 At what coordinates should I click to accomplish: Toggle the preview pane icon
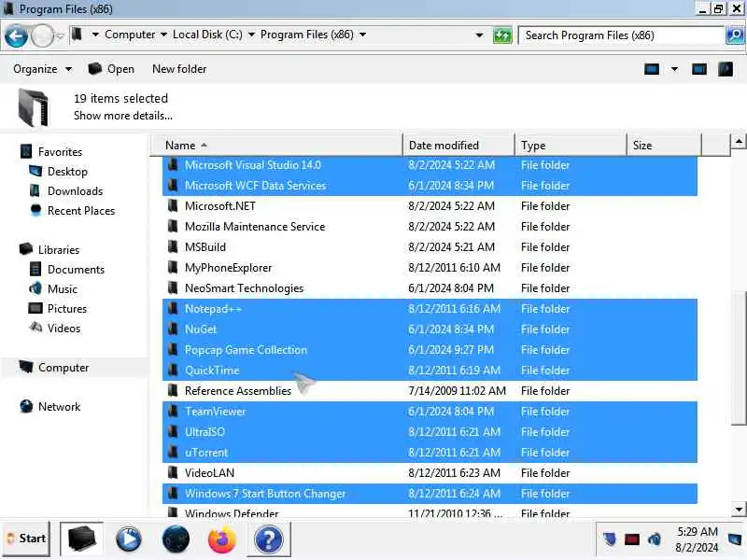pos(698,69)
